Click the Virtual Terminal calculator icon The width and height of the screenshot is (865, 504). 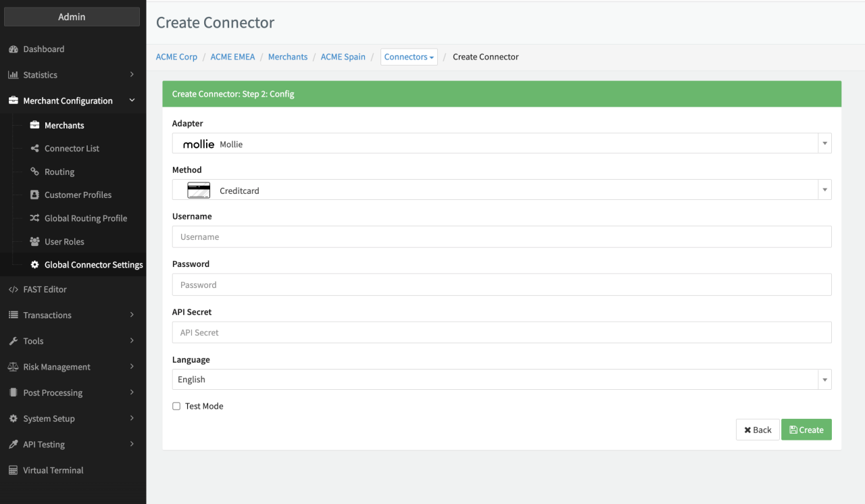[x=13, y=470]
